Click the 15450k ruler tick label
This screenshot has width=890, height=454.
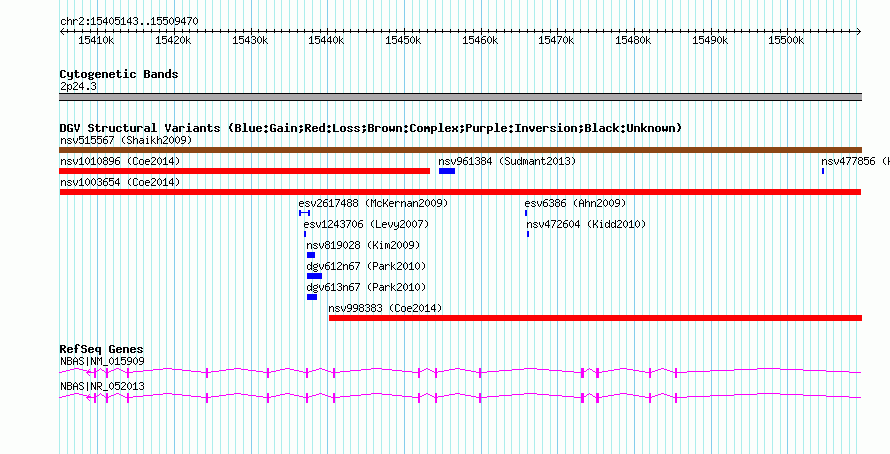[404, 41]
